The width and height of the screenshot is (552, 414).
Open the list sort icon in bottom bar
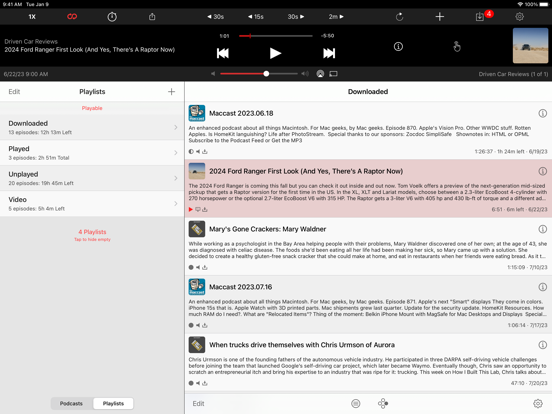356,403
